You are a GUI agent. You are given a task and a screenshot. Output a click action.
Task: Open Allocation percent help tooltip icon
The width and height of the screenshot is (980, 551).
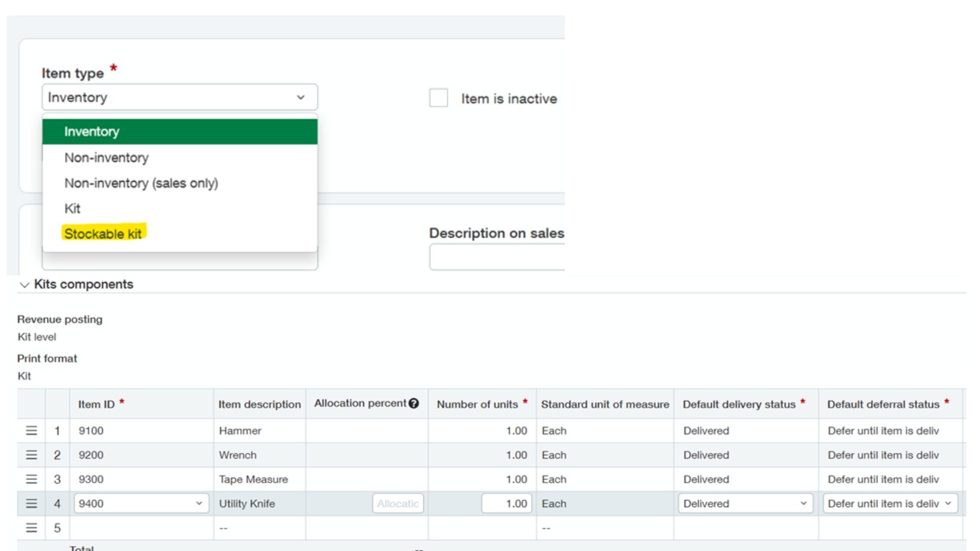pos(413,403)
